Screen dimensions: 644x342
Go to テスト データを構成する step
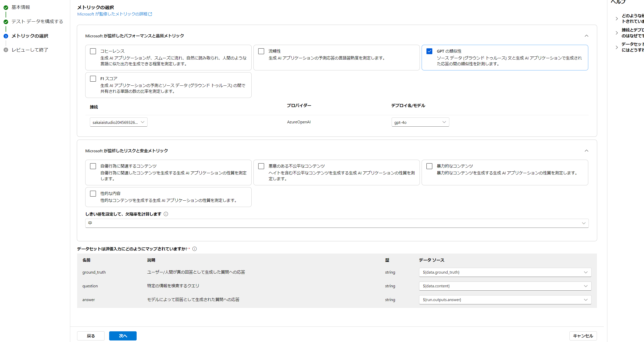pos(37,22)
